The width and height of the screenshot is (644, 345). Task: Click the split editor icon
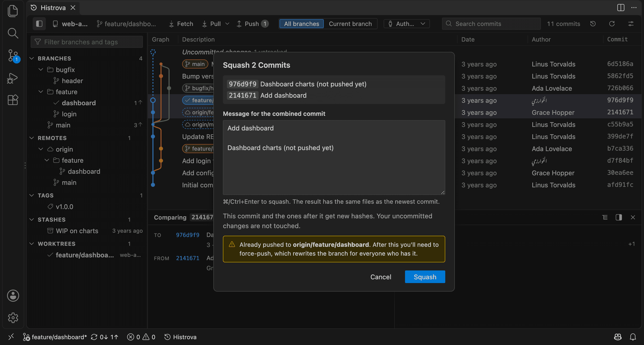click(x=621, y=8)
